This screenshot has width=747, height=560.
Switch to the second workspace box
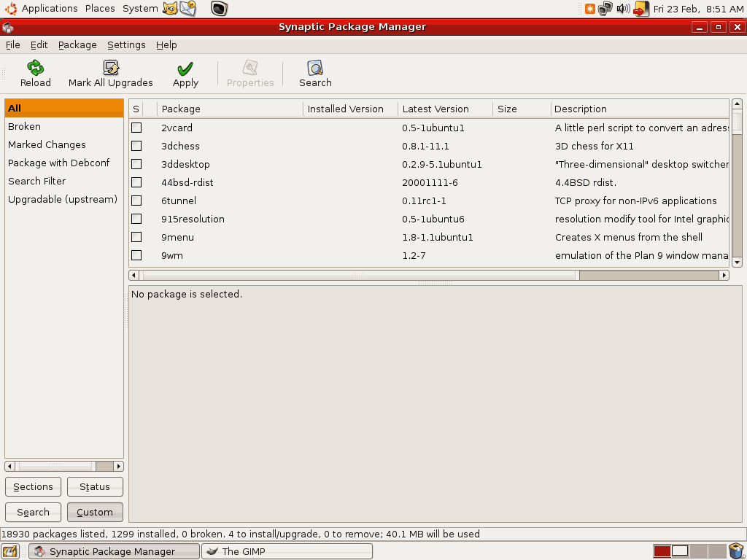coord(680,551)
